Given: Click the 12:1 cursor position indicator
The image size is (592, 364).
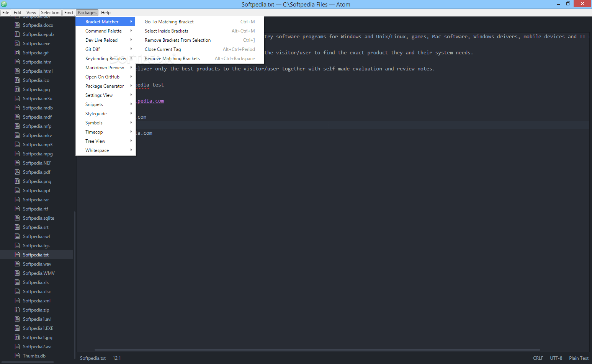Looking at the screenshot, I should click(x=117, y=358).
